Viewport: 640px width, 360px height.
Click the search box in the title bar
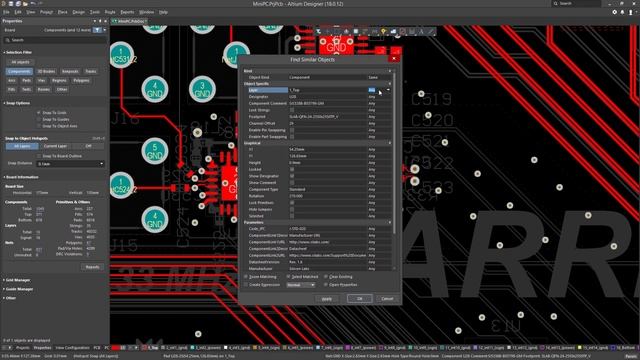click(x=576, y=4)
